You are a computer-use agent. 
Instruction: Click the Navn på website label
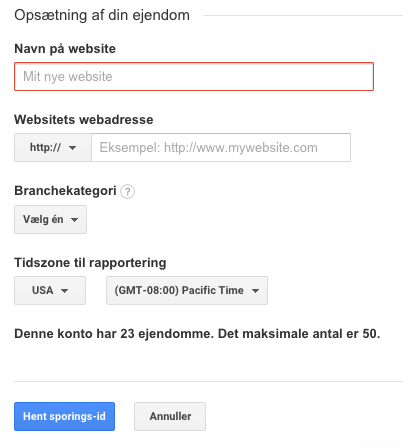click(65, 49)
